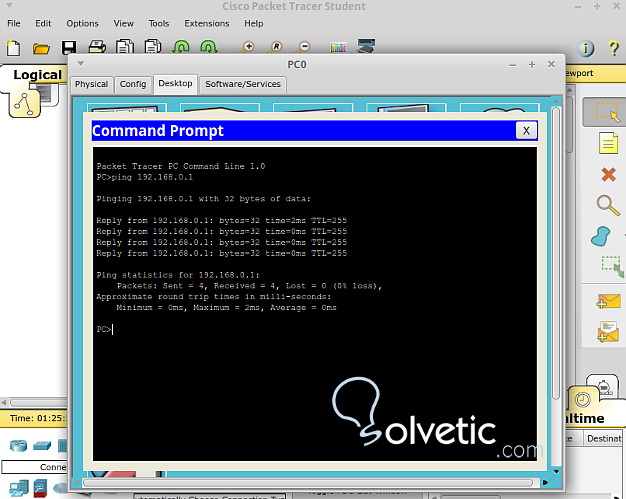
Task: Choose the Resize Shape tool
Action: [612, 266]
